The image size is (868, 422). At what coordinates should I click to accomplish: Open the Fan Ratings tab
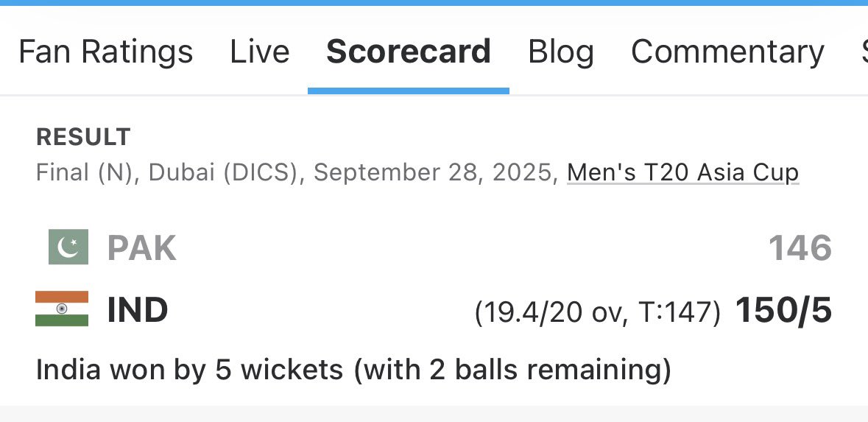[x=106, y=52]
